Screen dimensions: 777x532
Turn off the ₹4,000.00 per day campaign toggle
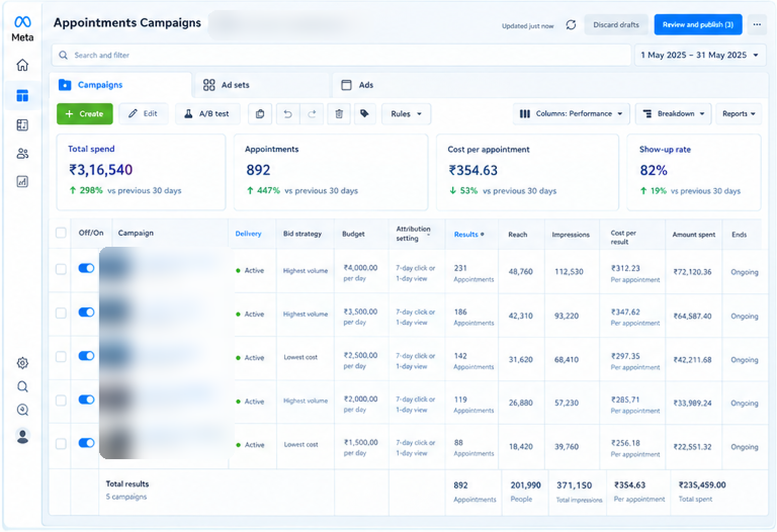87,268
